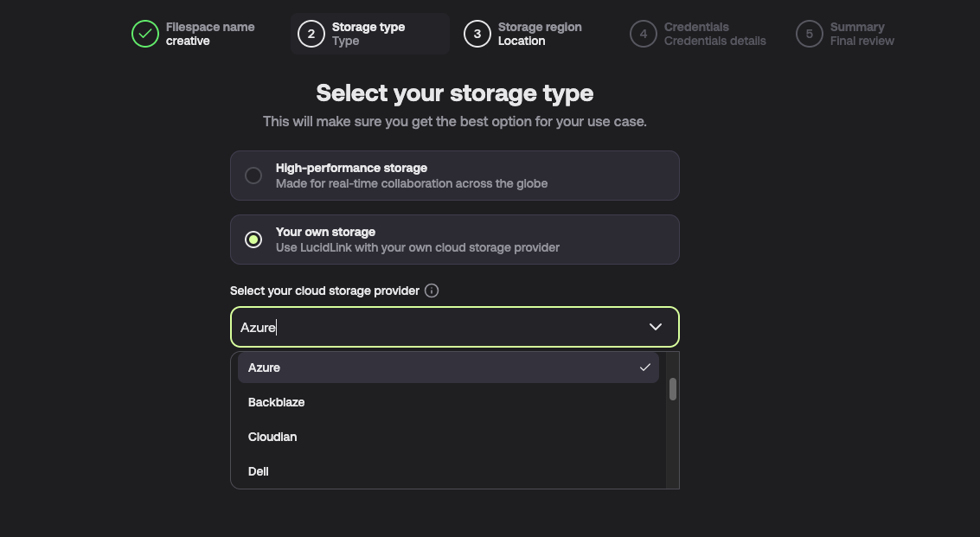Click the provider list scrollbar thumb
Viewport: 980px width, 537px height.
(x=672, y=389)
